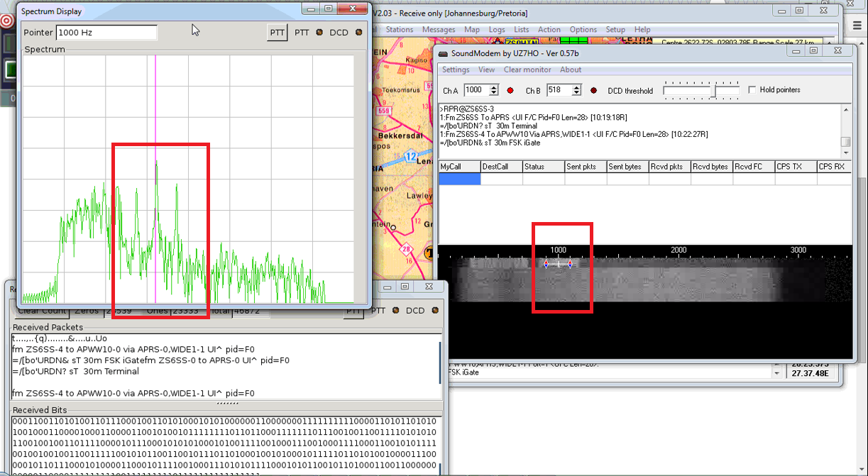Open the Stations menu in APRSIS32
This screenshot has height=476, width=868.
coord(400,29)
